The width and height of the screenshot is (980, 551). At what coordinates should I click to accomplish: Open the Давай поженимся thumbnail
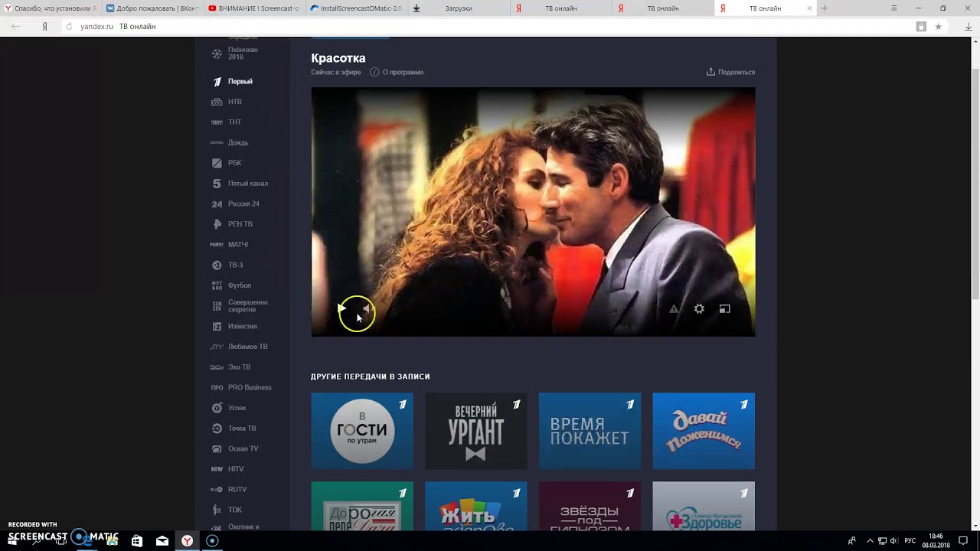pos(704,431)
